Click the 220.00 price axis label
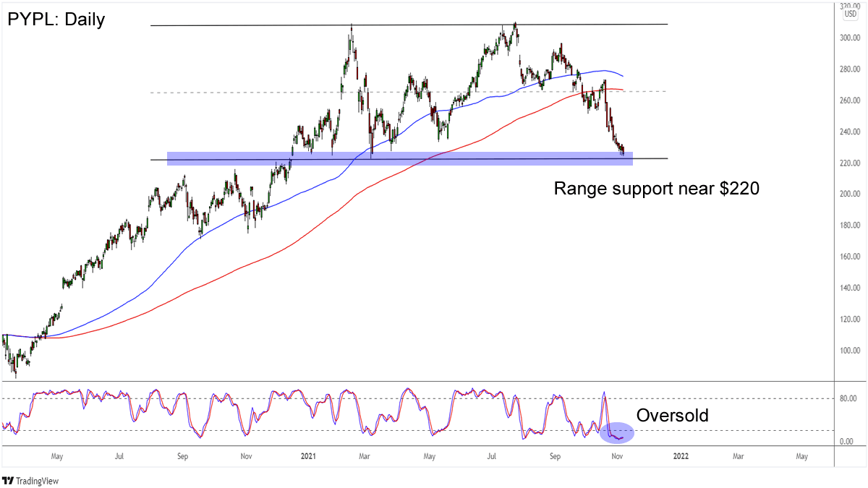868x488 pixels. coord(851,163)
